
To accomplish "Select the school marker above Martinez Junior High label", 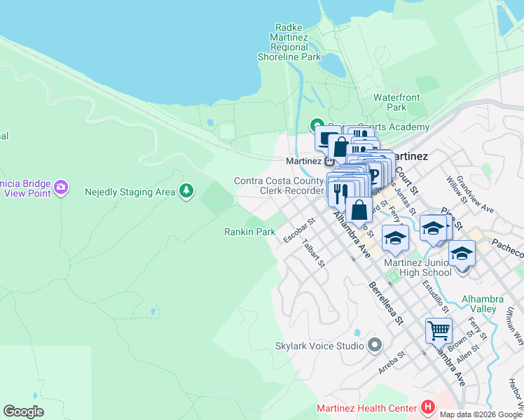I will click(x=395, y=238).
